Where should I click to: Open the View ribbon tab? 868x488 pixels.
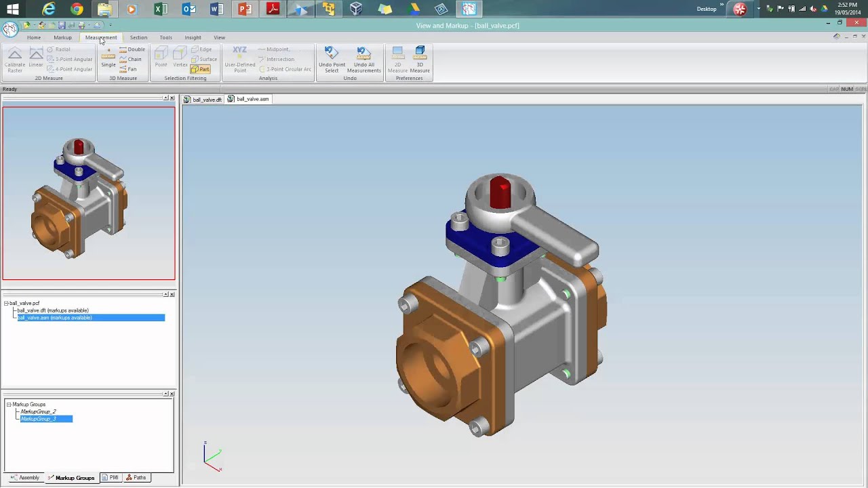(219, 37)
